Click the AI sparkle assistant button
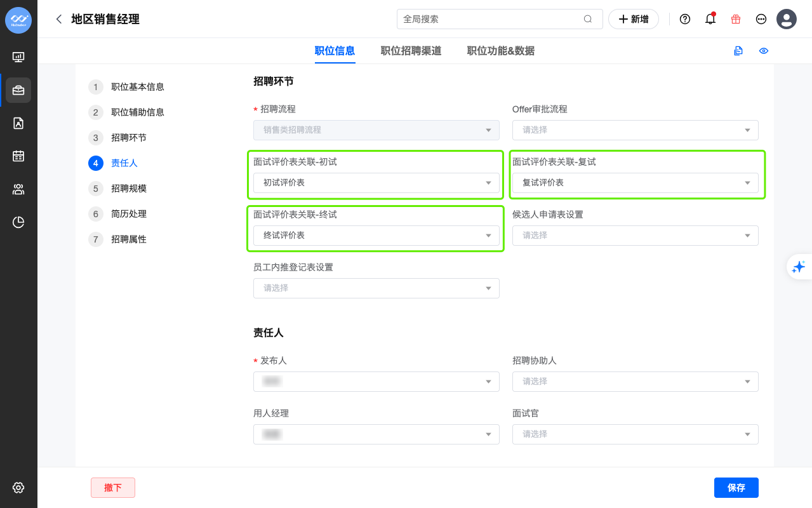This screenshot has width=812, height=508. pyautogui.click(x=799, y=267)
